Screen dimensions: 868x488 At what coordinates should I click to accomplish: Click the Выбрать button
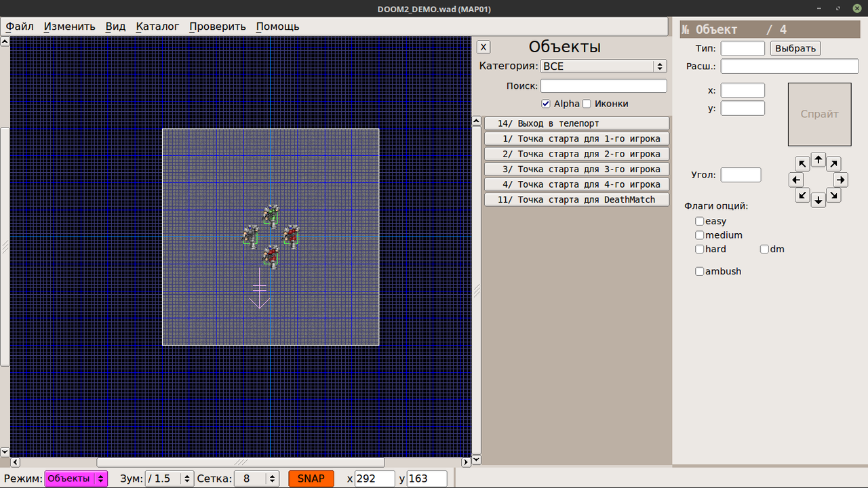(795, 49)
